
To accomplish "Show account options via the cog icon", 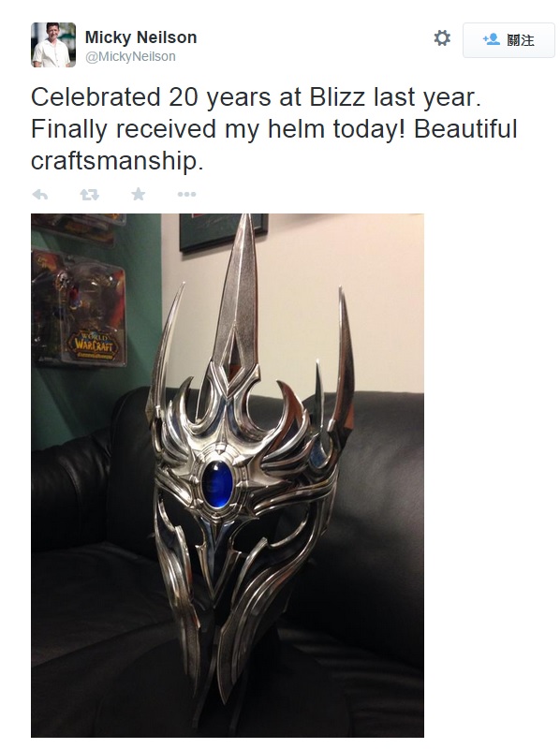I will point(442,38).
